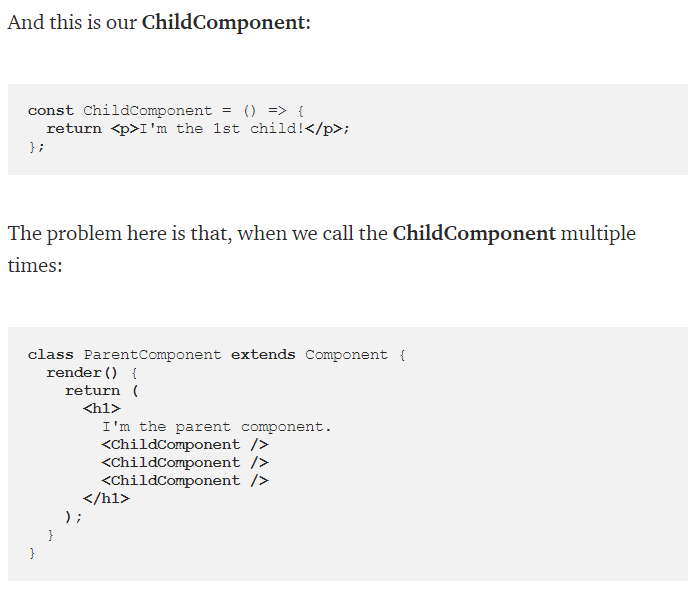
Task: Click the third <ChildComponent /> tag
Action: (184, 480)
